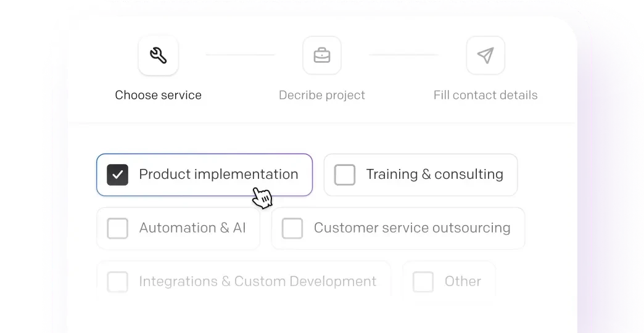
Task: Click progress line between service and project
Action: click(x=241, y=55)
